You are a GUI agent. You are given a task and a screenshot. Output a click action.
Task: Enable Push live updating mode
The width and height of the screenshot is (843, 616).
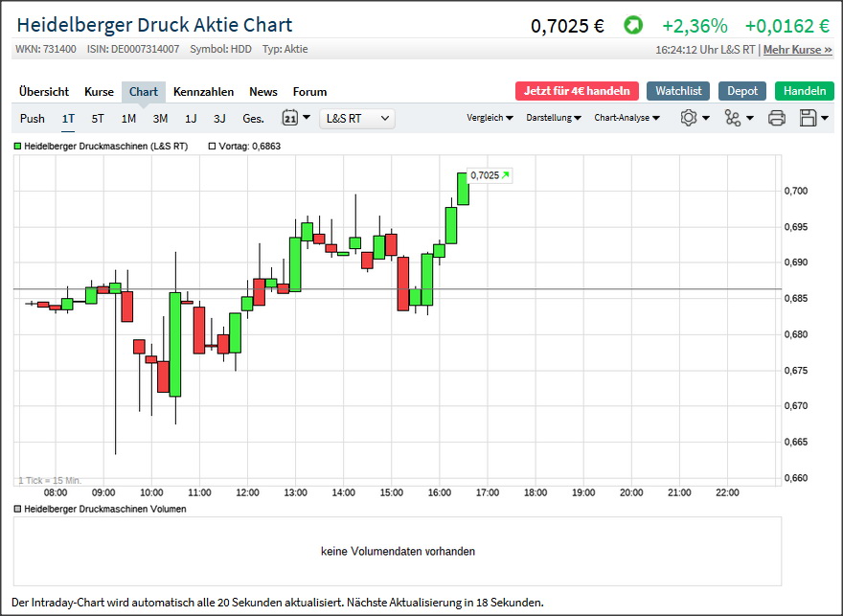(33, 119)
